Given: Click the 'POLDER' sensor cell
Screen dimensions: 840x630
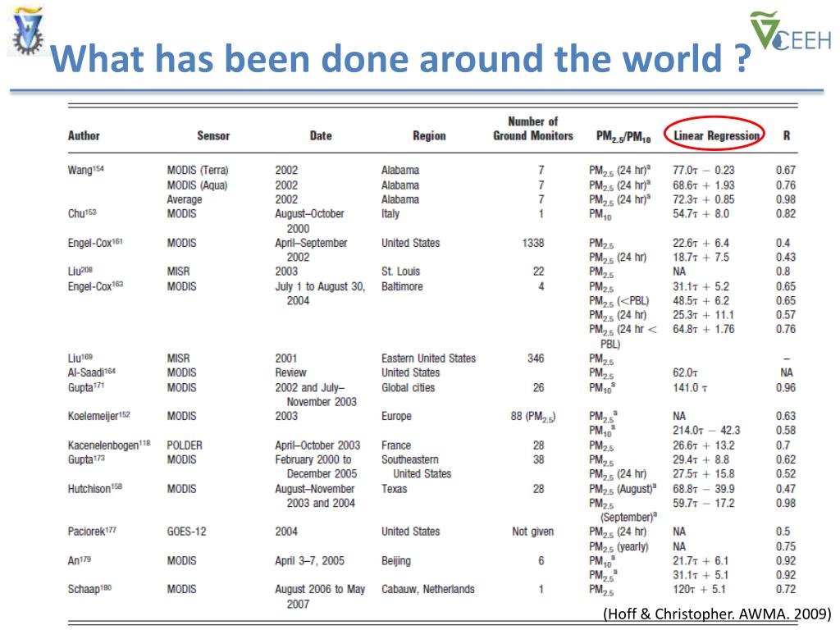Looking at the screenshot, I should (185, 445).
